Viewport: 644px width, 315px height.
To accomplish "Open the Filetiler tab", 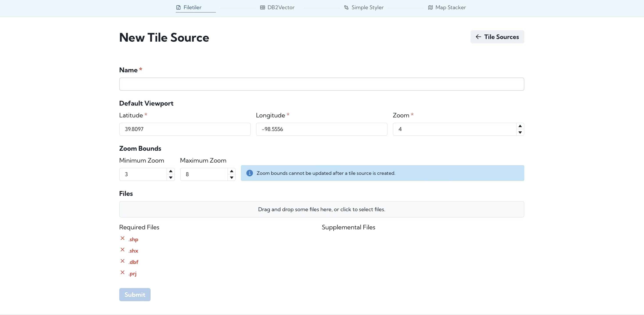I will pos(196,7).
